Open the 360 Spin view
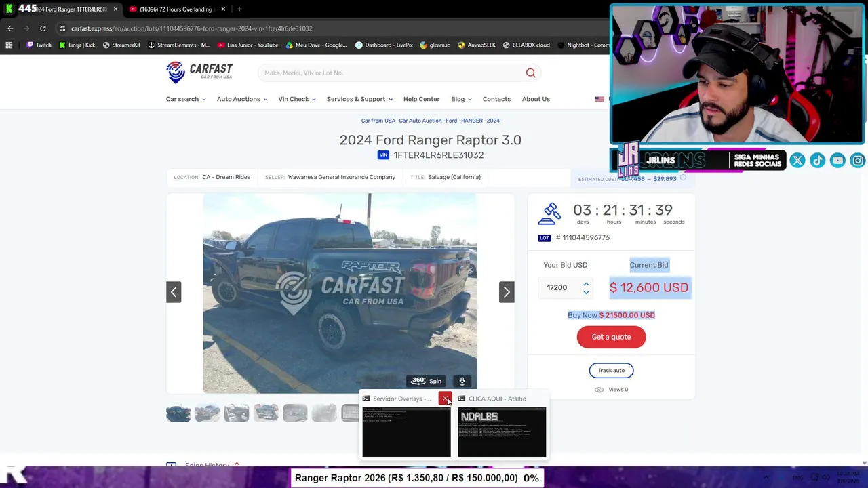This screenshot has height=488, width=868. click(x=427, y=381)
